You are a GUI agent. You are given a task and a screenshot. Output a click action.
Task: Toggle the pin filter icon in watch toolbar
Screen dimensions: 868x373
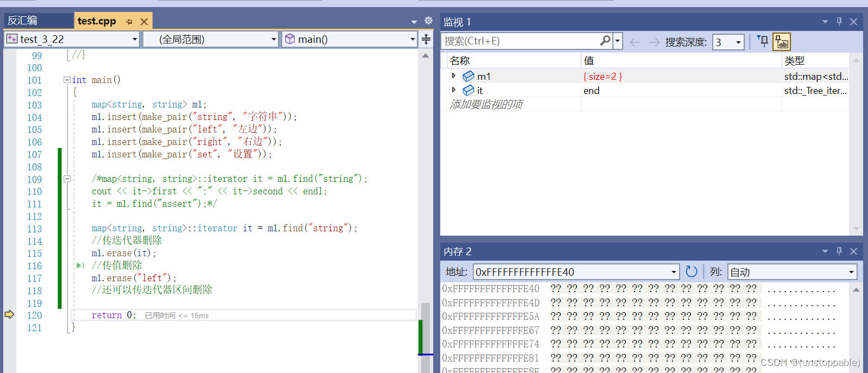pos(763,41)
